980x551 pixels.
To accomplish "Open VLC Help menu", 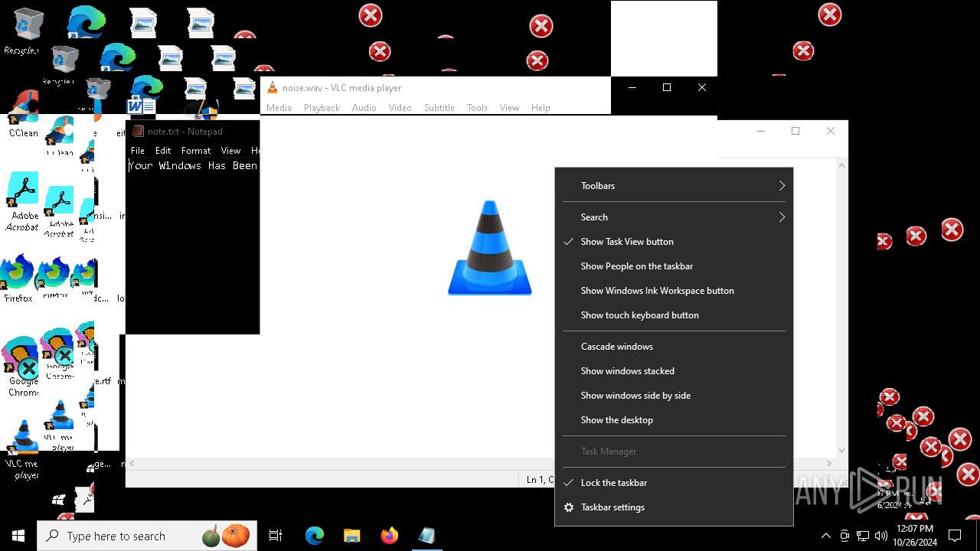I will point(541,108).
